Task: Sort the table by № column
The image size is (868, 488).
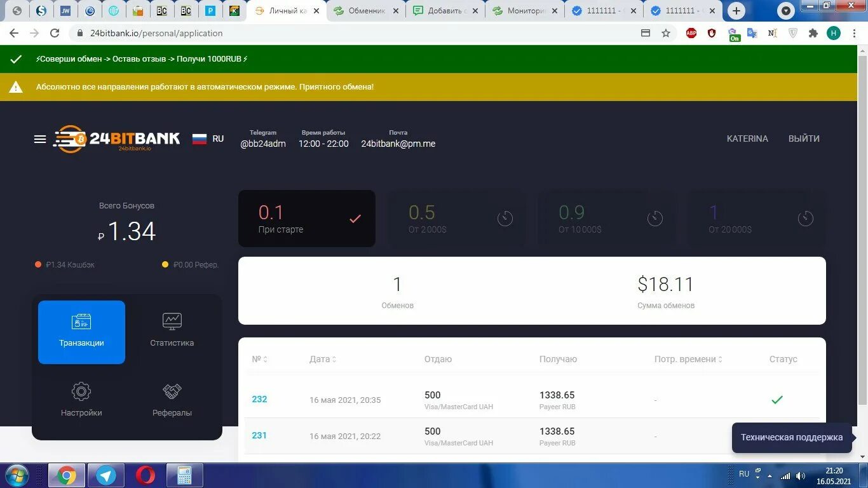Action: point(260,359)
